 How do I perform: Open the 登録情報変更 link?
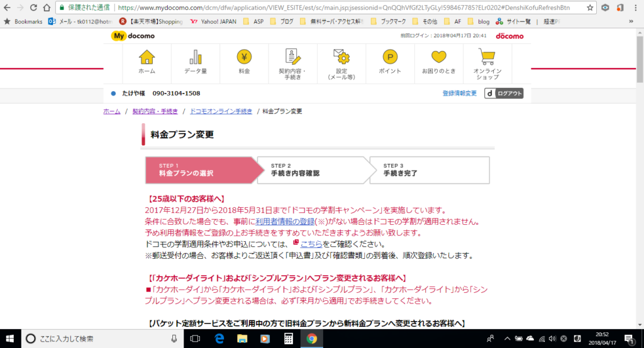[460, 94]
